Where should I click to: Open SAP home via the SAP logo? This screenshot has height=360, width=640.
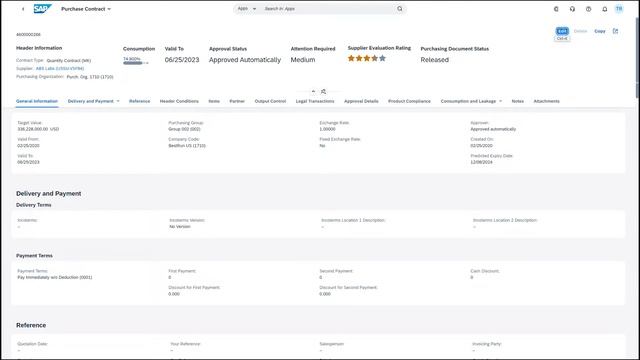pyautogui.click(x=42, y=9)
